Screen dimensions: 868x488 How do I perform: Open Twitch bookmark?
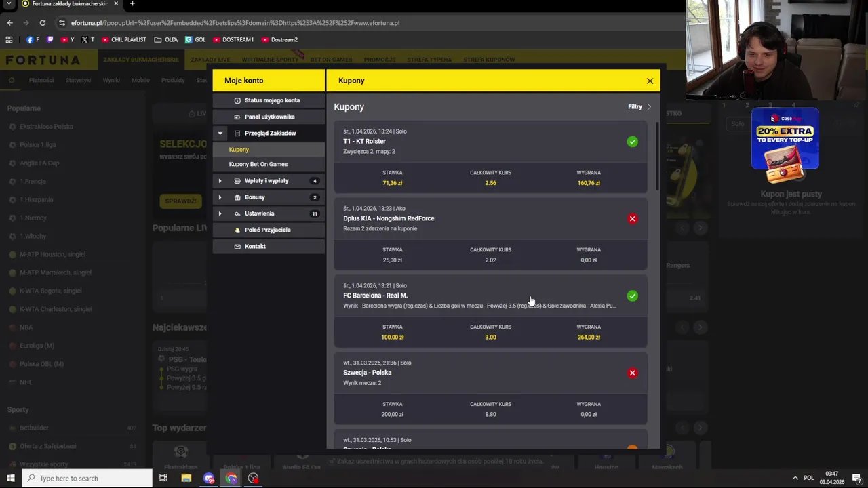click(50, 40)
